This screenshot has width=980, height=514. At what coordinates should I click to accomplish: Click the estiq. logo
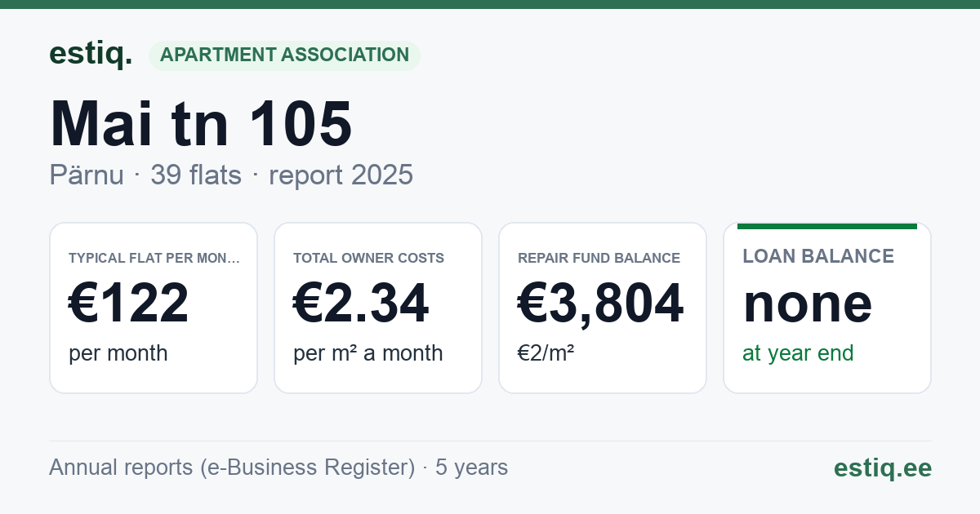[x=91, y=54]
